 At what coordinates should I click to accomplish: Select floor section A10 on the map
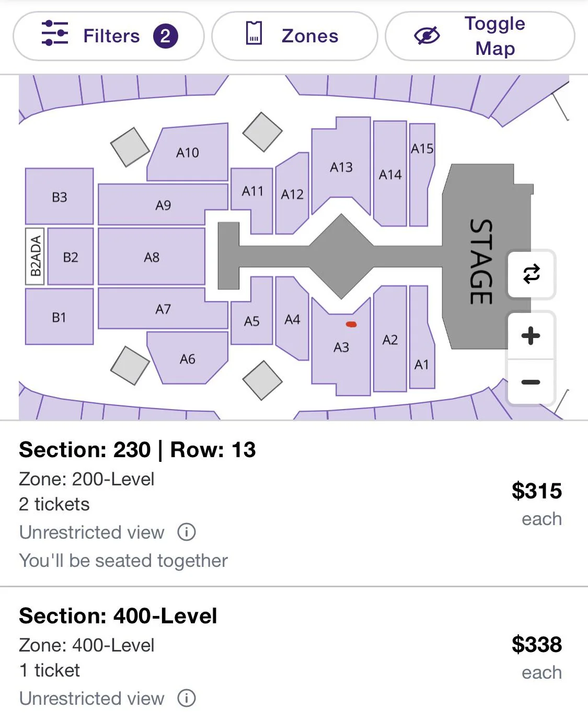click(188, 153)
